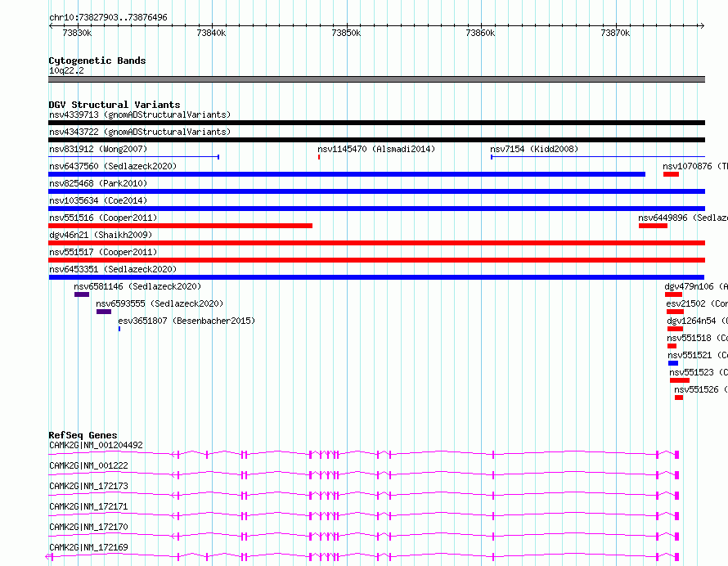Click the right arrow of the ruler
Image resolution: width=728 pixels, height=566 pixels.
(x=703, y=25)
